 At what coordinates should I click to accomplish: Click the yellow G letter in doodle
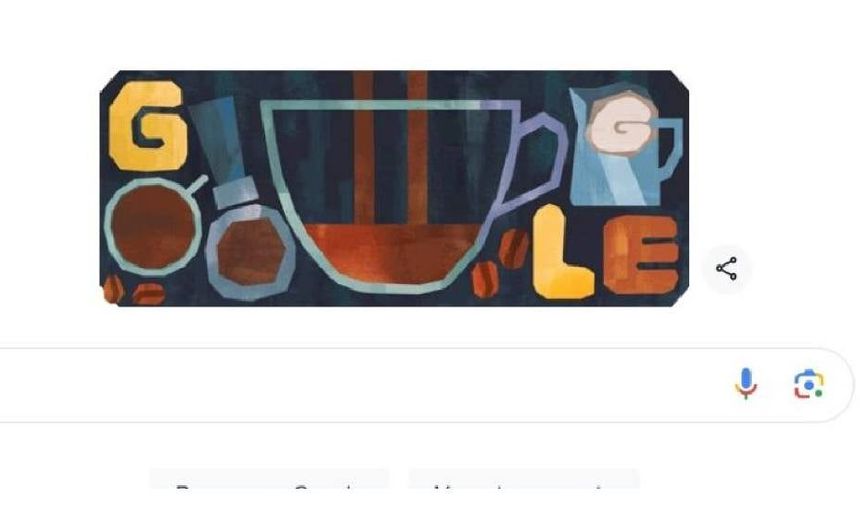(146, 126)
